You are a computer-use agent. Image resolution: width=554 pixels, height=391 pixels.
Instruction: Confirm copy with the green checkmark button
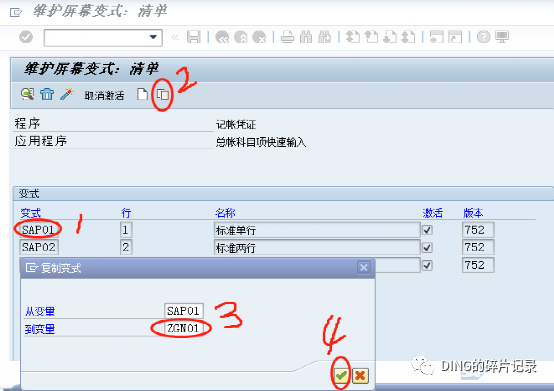click(341, 375)
